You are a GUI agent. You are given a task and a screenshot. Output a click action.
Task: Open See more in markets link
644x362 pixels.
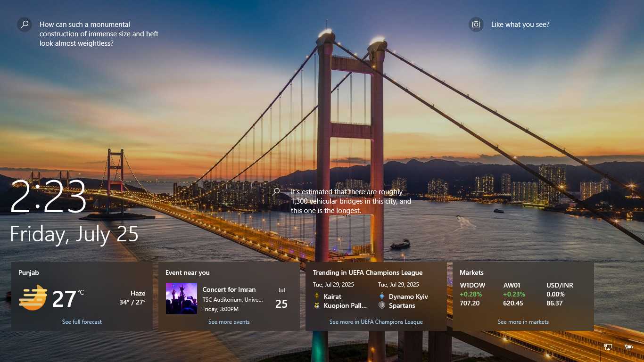(523, 322)
